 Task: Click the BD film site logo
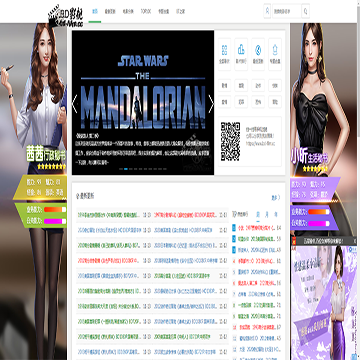coord(65,16)
